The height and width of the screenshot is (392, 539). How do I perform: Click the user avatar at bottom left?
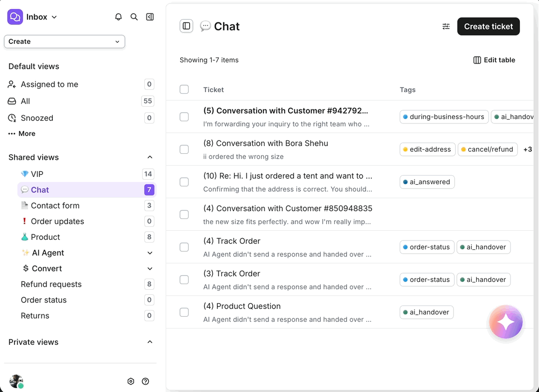point(16,381)
